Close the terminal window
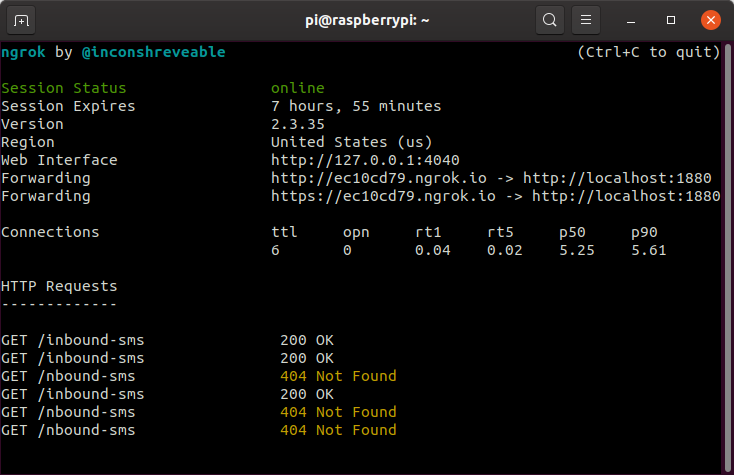Screen dimensions: 734x475 [x=711, y=20]
